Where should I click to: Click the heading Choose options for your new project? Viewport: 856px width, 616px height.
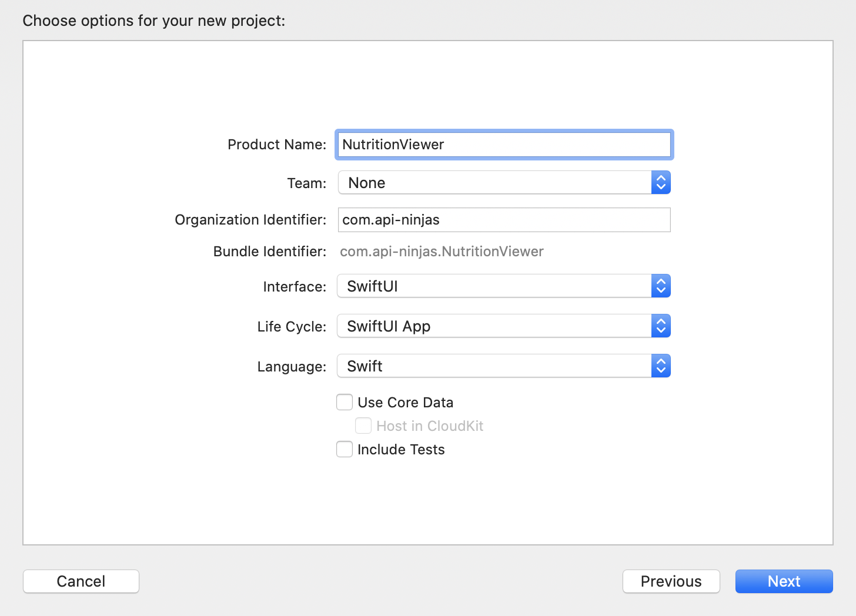point(154,21)
